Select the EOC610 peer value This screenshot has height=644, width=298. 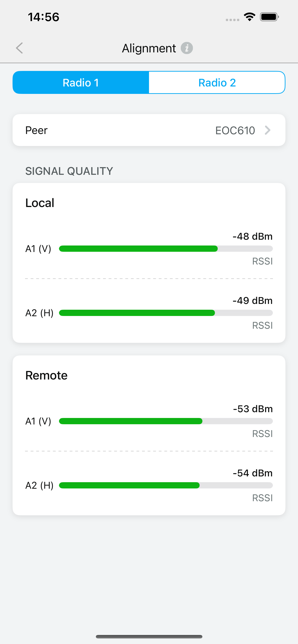(235, 131)
